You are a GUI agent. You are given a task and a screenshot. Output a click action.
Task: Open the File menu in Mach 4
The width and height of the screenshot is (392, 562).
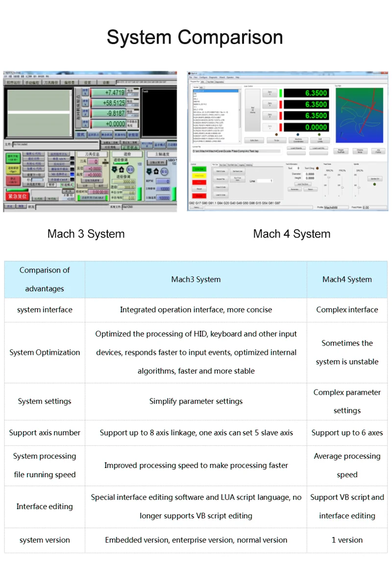(190, 77)
